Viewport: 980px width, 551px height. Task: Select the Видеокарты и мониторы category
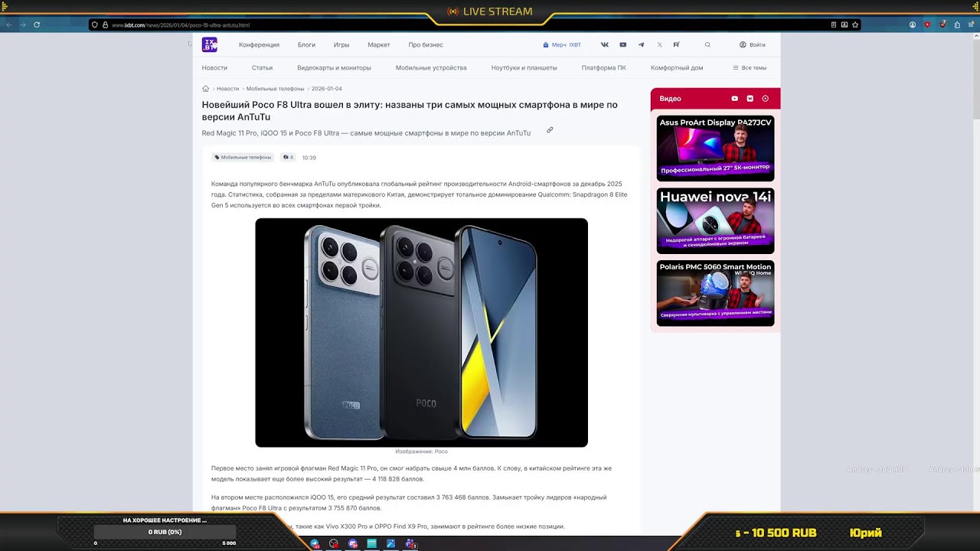coord(334,68)
